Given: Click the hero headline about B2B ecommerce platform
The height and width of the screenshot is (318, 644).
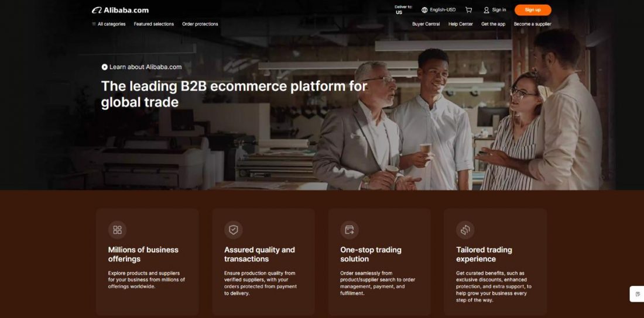Looking at the screenshot, I should click(234, 94).
